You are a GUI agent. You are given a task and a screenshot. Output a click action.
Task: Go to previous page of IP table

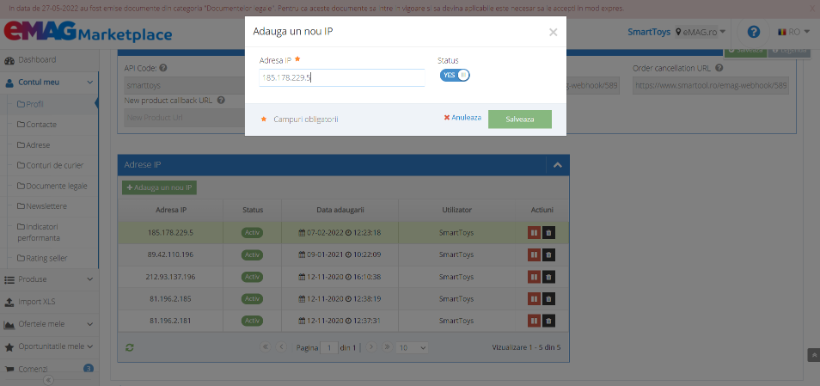[x=281, y=347]
